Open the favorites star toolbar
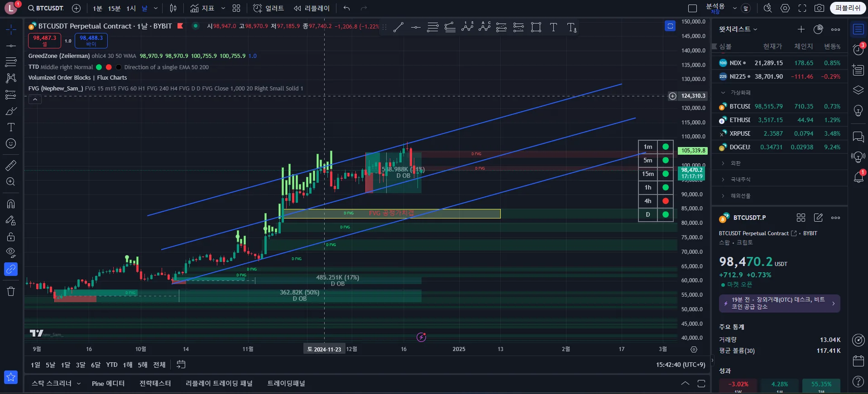 click(11, 377)
